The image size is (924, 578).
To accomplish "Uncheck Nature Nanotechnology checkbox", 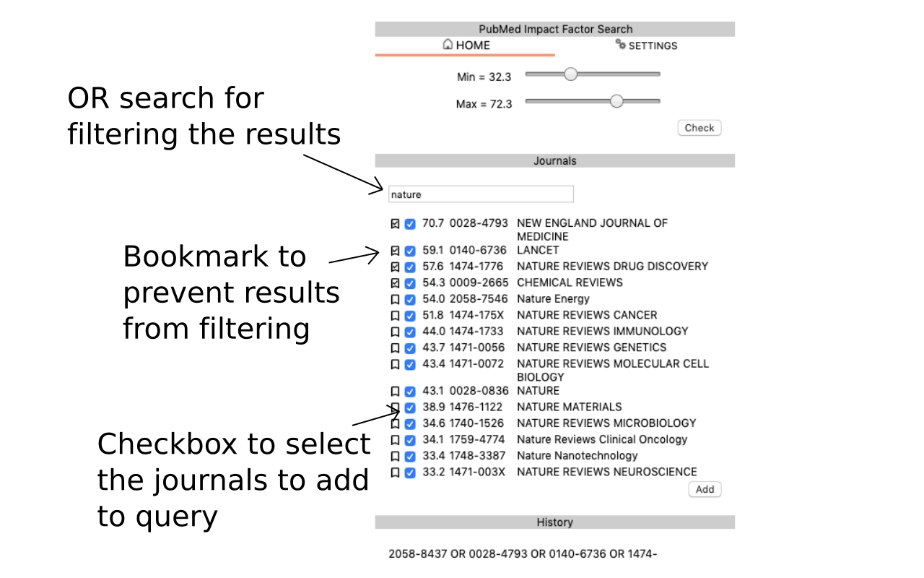I will tap(410, 456).
